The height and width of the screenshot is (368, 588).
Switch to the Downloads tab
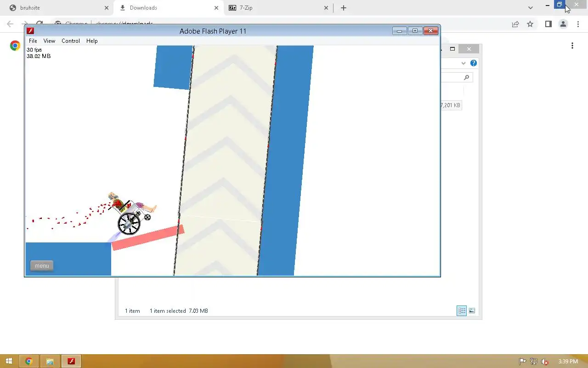pos(168,8)
